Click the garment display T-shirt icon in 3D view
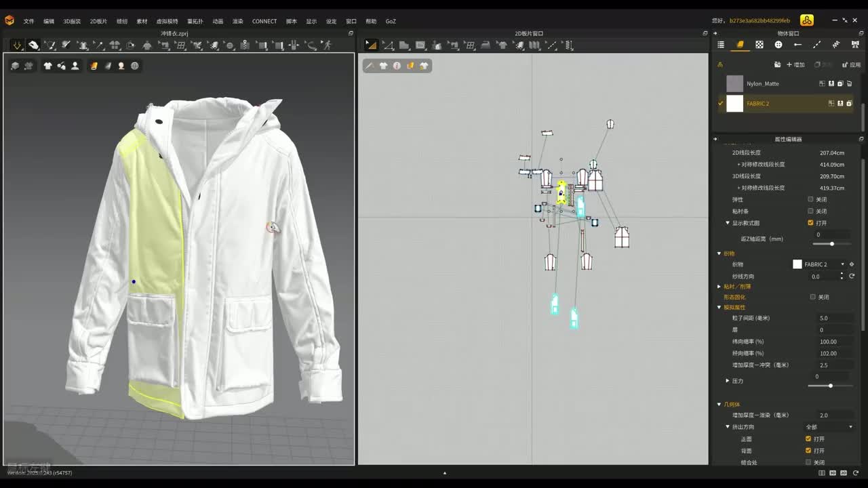Screen dimensions: 868x488 click(x=47, y=66)
